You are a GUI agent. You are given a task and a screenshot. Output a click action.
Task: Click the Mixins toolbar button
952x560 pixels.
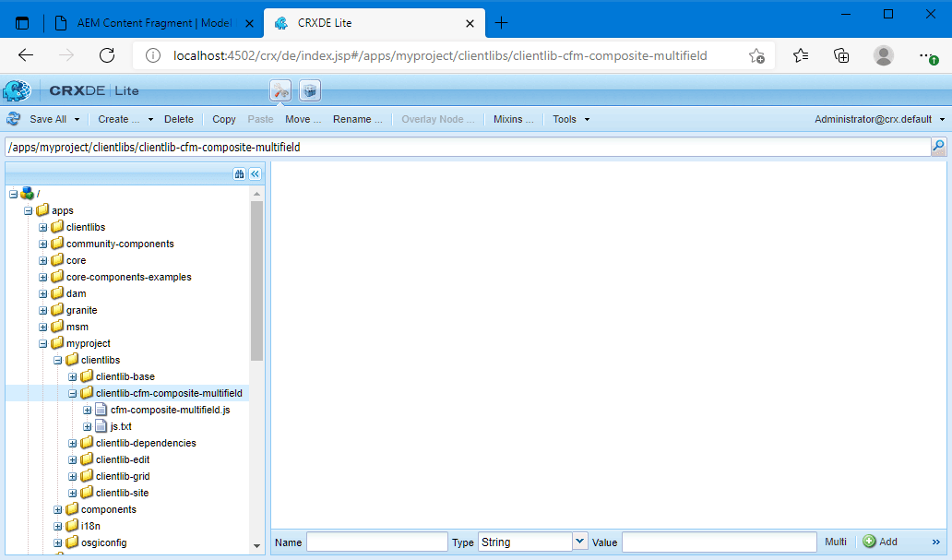(x=513, y=119)
